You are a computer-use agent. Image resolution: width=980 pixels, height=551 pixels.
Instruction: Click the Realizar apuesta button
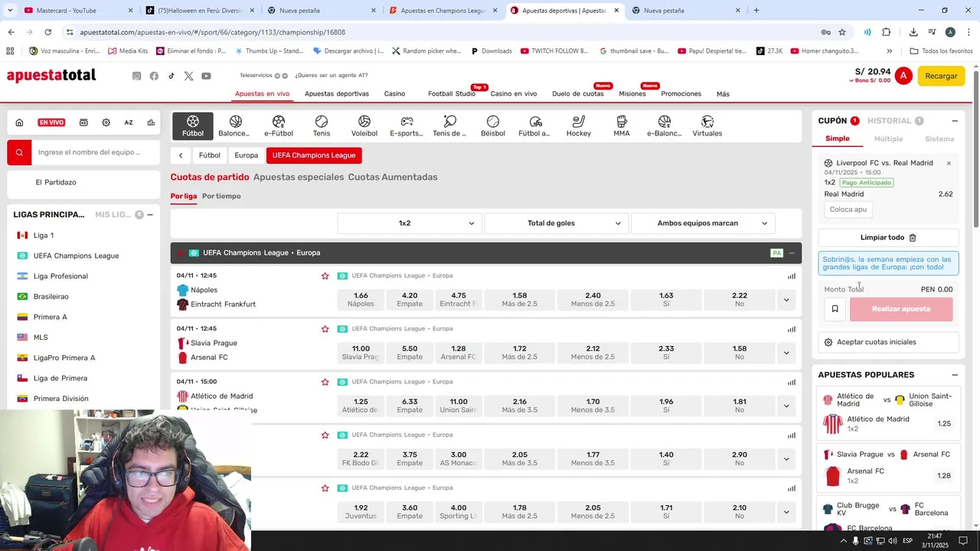tap(901, 309)
